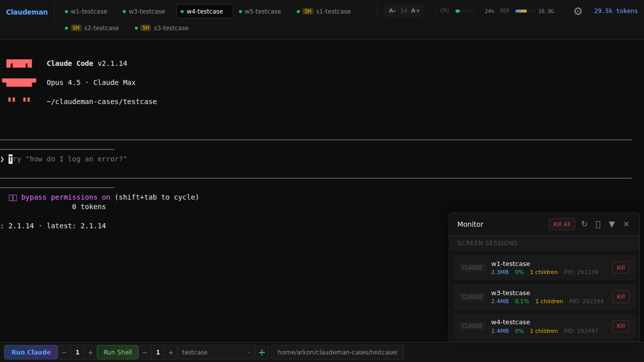644x362 pixels.
Task: Click the "latest: 2.1.14" version text
Action: pyautogui.click(x=76, y=226)
